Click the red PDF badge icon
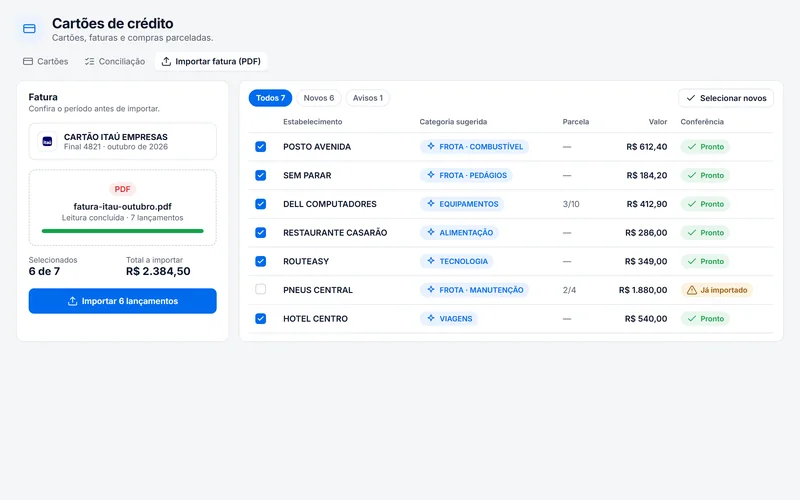Screen dimensions: 800x500 click(122, 189)
